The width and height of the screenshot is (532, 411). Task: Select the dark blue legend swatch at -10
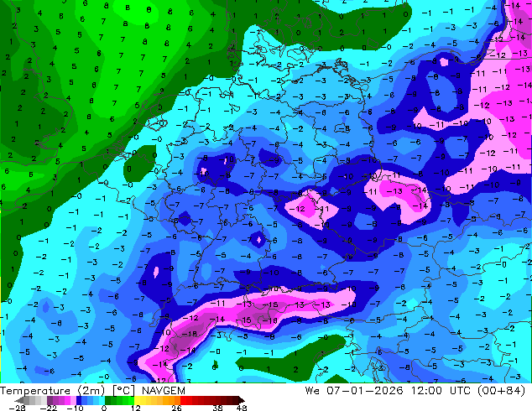79,400
